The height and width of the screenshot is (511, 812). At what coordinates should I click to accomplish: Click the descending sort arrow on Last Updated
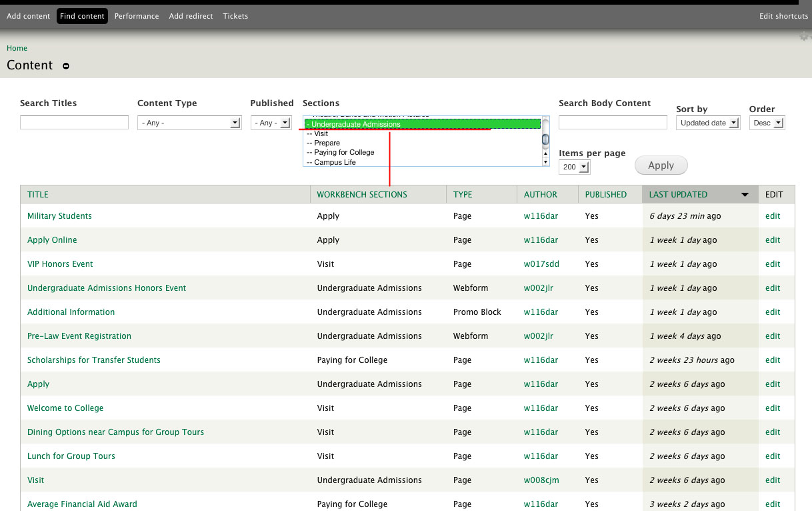745,194
